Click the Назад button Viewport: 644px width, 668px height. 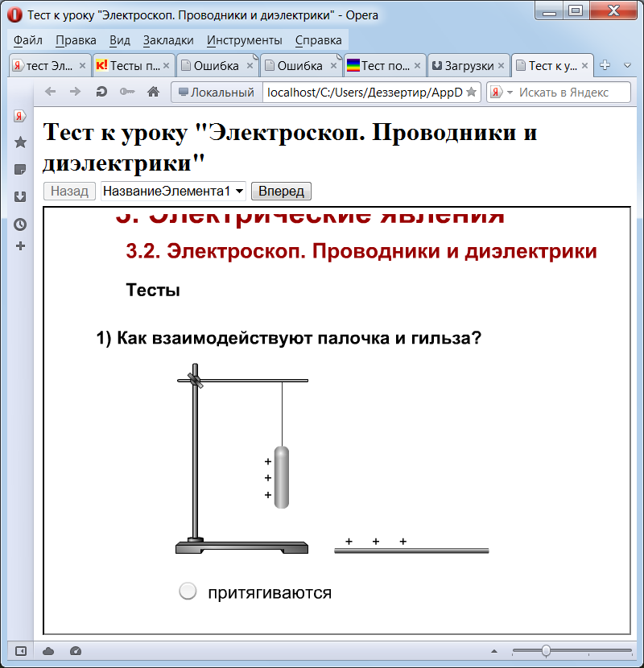[69, 191]
